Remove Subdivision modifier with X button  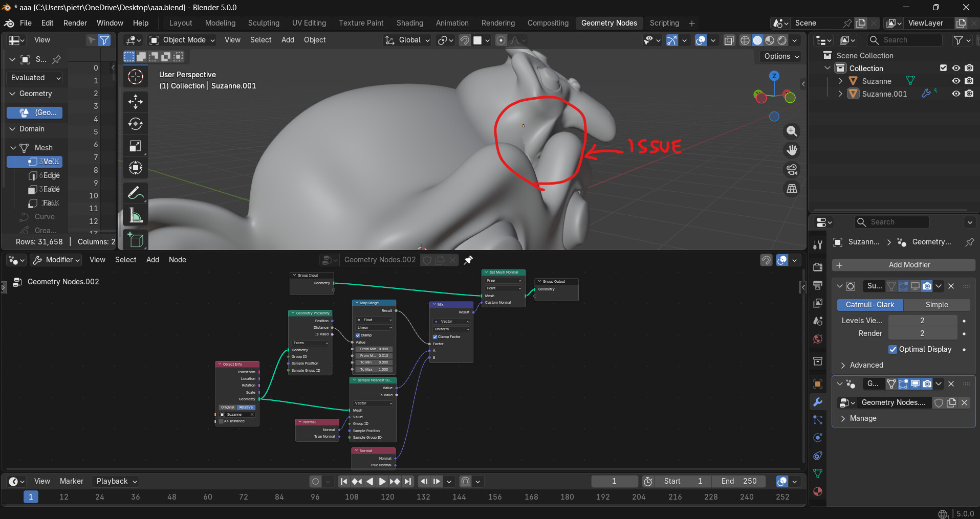click(x=951, y=286)
